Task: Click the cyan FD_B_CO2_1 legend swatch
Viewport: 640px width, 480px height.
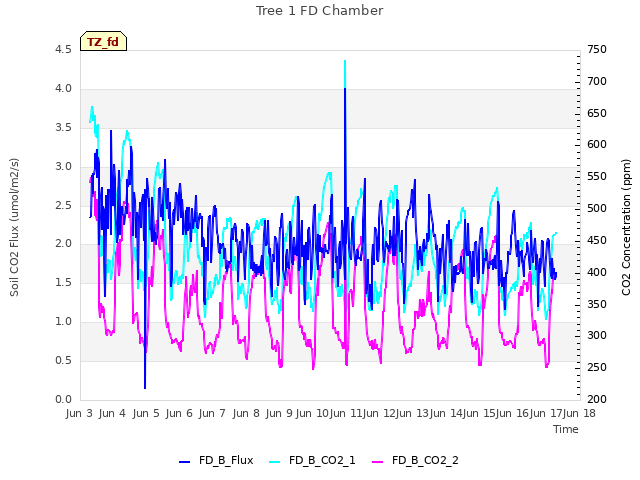Action: (275, 462)
